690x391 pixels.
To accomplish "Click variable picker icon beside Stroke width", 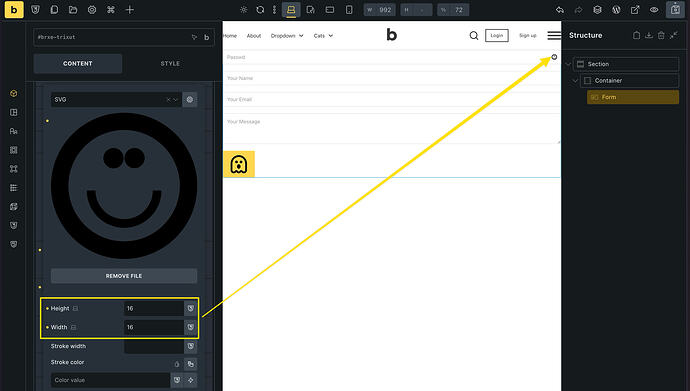I will pos(191,346).
